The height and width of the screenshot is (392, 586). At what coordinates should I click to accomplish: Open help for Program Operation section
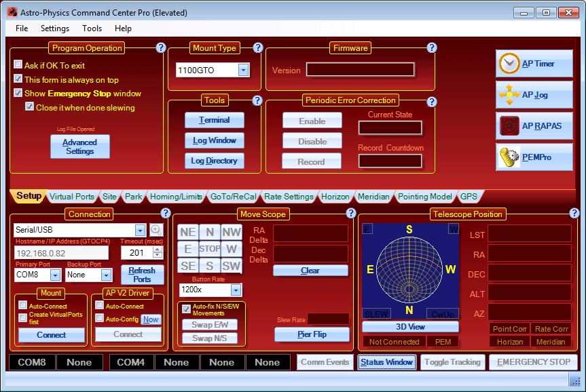[161, 47]
